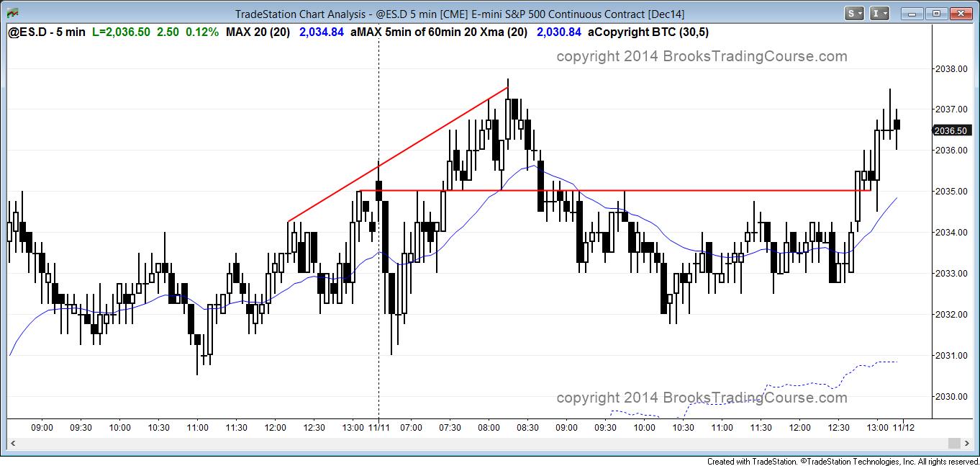The width and height of the screenshot is (980, 466).
Task: Maximize the Chart Analysis window
Action: click(936, 13)
